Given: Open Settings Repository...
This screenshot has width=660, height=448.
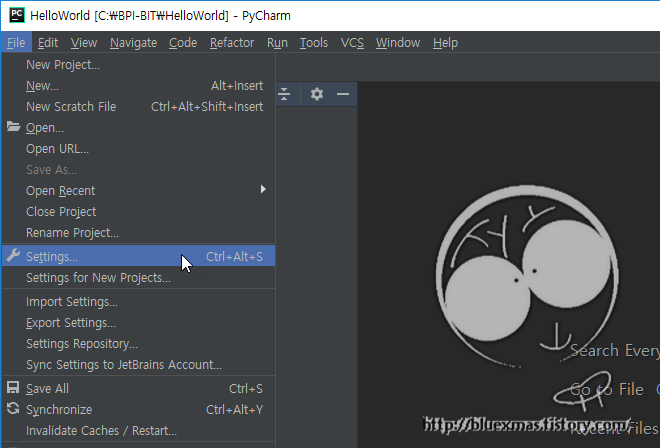Looking at the screenshot, I should tap(138, 344).
